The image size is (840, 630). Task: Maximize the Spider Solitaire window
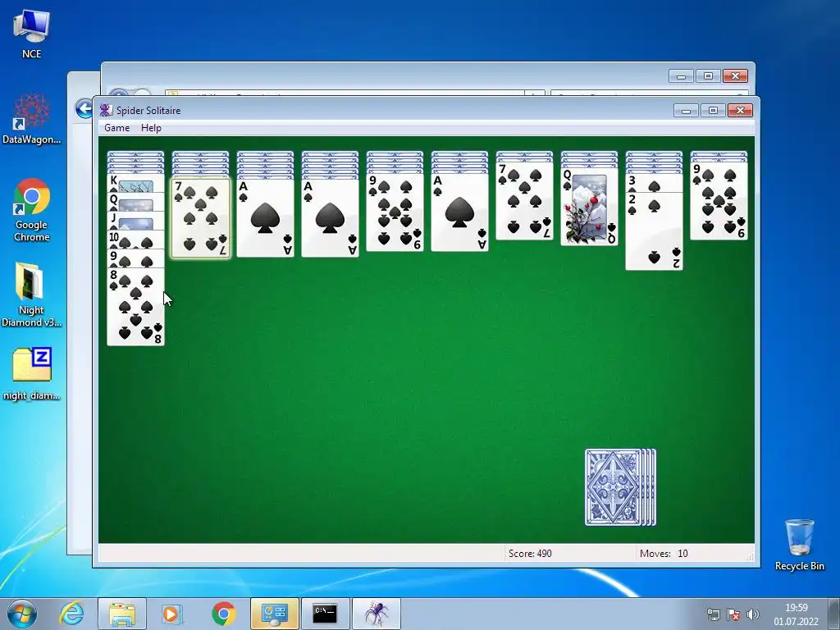pos(713,111)
